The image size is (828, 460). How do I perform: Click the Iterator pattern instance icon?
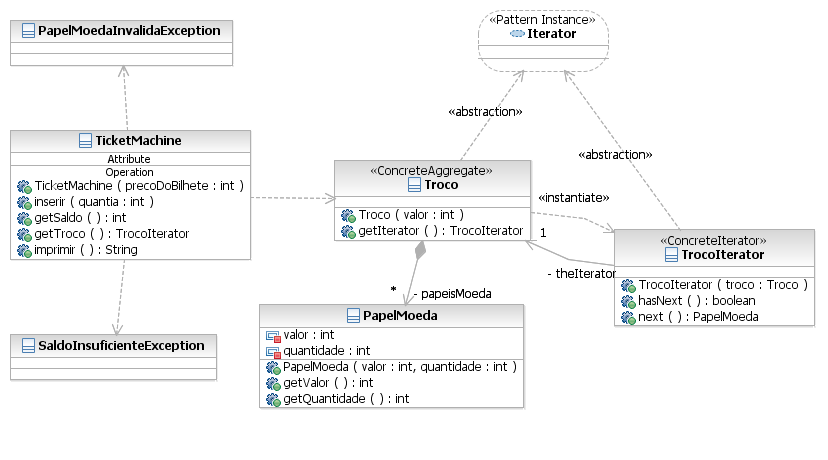[517, 33]
